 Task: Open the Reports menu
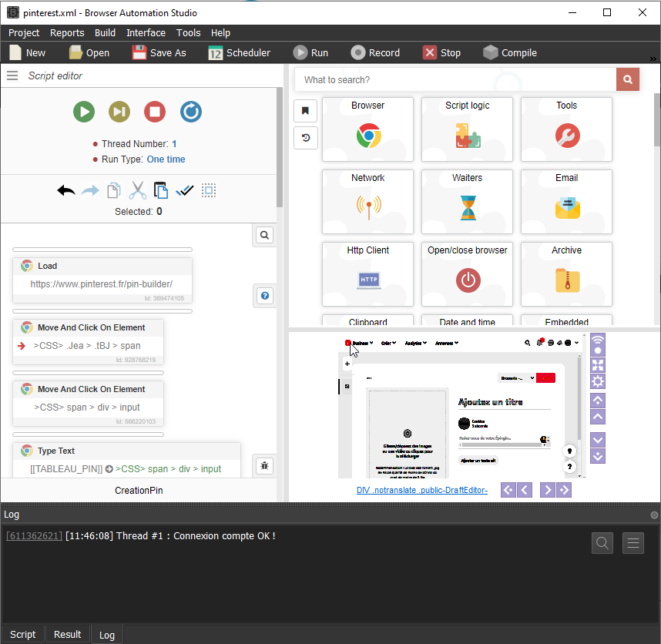coord(67,33)
